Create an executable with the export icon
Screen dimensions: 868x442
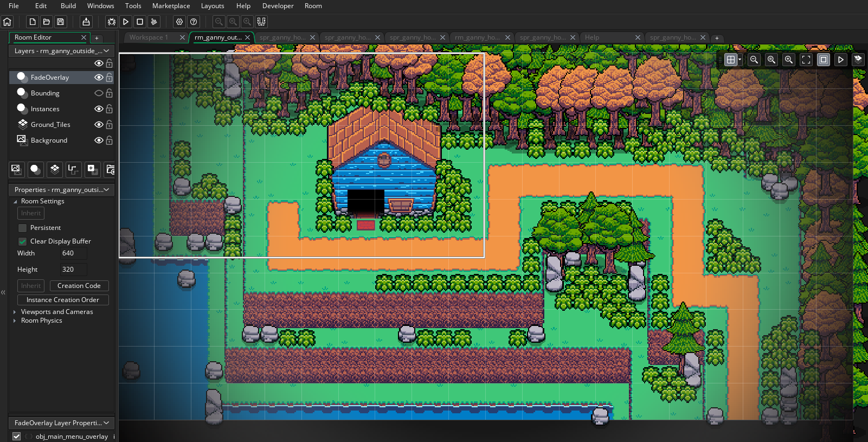tap(86, 22)
